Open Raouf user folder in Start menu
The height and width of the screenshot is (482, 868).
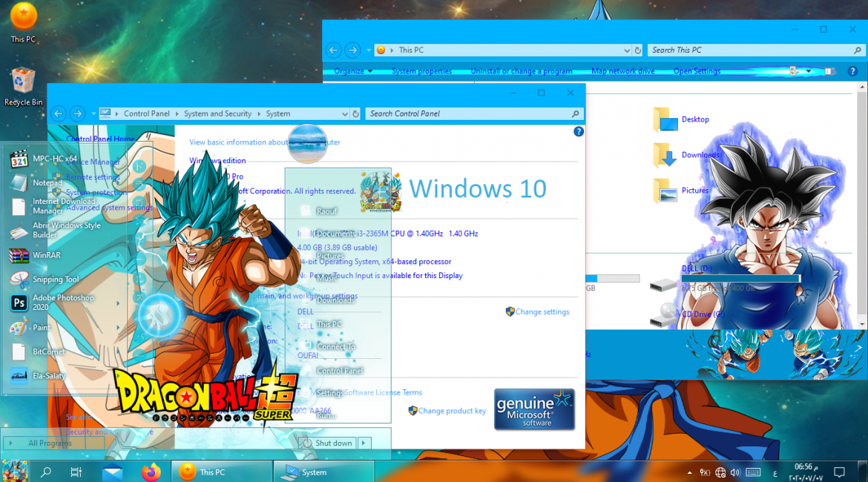(326, 211)
